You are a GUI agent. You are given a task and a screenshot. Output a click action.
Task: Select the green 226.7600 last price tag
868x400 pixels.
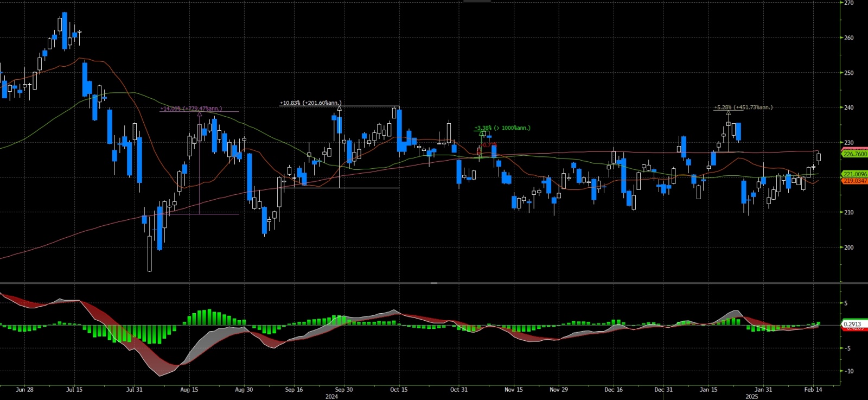(854, 154)
